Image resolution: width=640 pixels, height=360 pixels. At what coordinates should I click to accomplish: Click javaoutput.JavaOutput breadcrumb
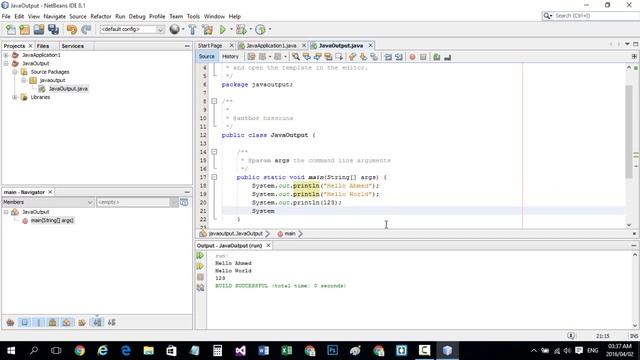coord(236,234)
